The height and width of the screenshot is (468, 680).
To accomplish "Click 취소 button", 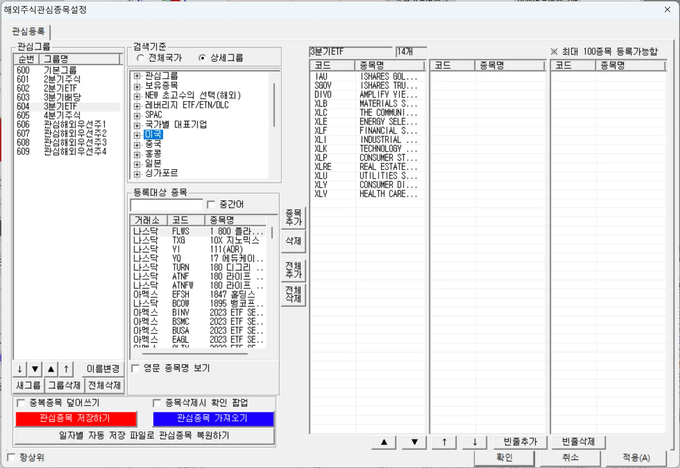I will (x=570, y=458).
